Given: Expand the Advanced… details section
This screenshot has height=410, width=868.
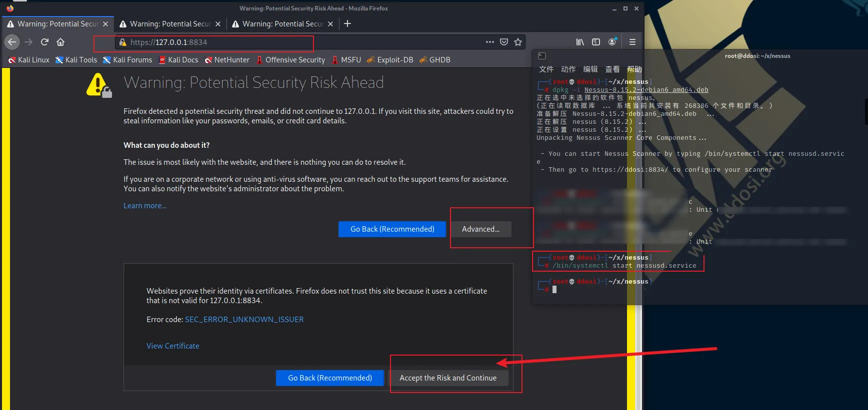Looking at the screenshot, I should 480,229.
